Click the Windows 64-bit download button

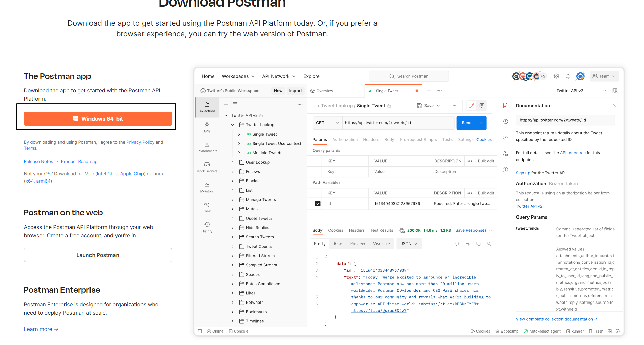pyautogui.click(x=98, y=119)
